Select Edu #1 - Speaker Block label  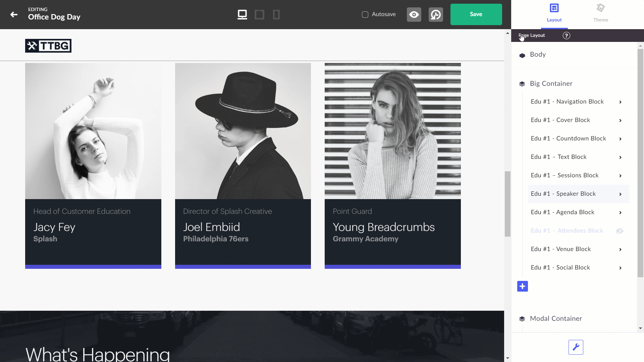(x=563, y=194)
